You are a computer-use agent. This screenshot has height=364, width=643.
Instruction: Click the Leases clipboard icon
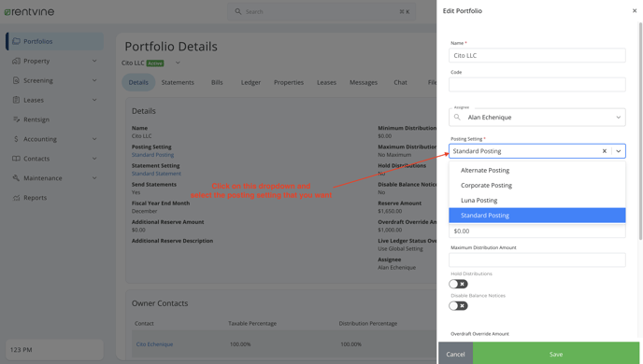[x=17, y=100]
